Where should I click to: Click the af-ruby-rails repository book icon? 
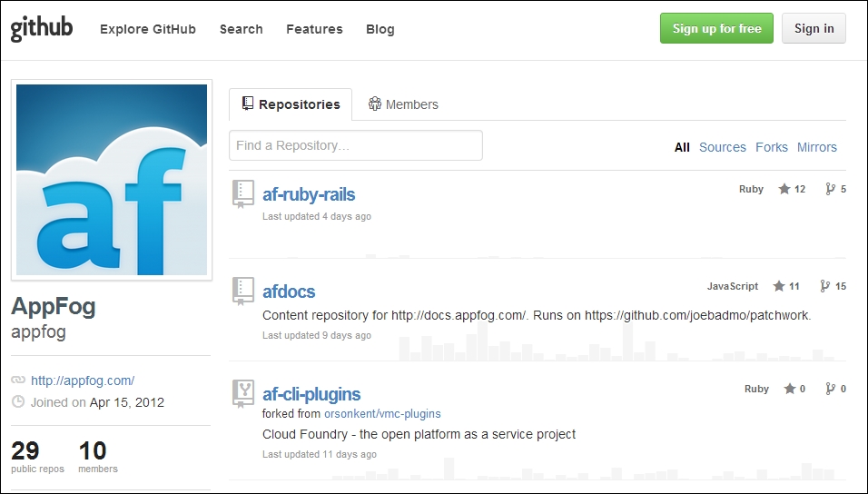[x=242, y=193]
